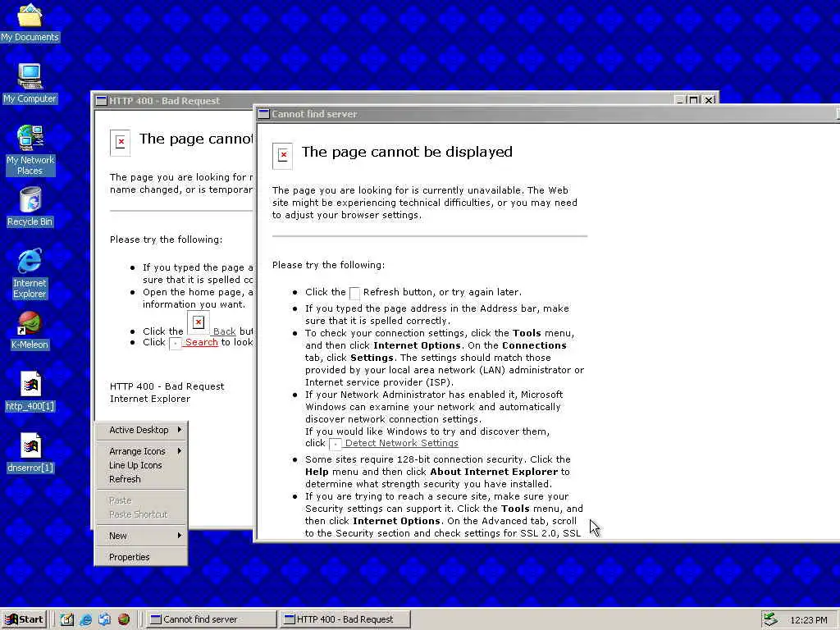This screenshot has width=840, height=630.
Task: Close the HTTP 400 - Bad Request window
Action: click(709, 100)
